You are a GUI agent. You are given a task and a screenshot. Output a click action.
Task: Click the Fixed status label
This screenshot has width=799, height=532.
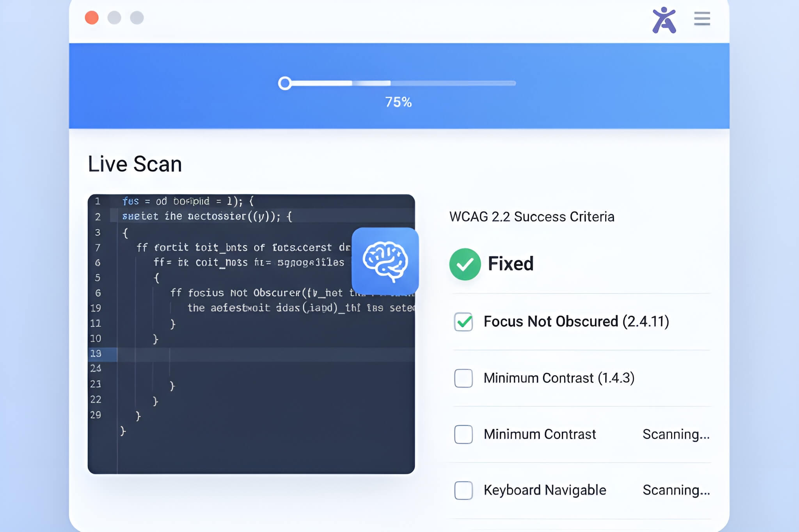(x=510, y=264)
